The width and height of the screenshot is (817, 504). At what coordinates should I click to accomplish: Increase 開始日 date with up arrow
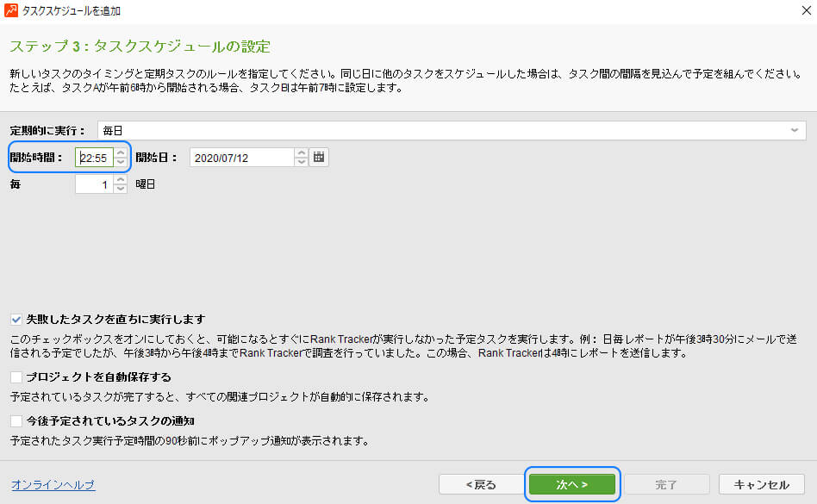click(x=301, y=153)
